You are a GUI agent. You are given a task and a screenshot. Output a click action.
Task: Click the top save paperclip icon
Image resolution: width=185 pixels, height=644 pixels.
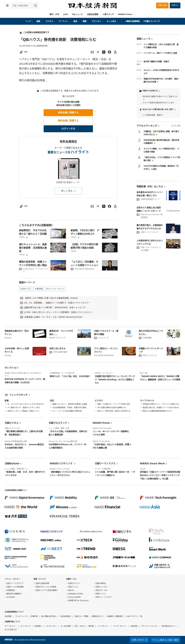click(x=21, y=52)
